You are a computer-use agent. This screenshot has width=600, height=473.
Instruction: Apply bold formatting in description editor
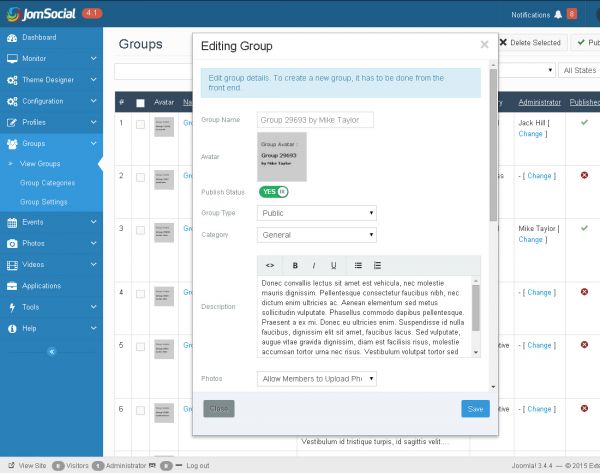(295, 266)
